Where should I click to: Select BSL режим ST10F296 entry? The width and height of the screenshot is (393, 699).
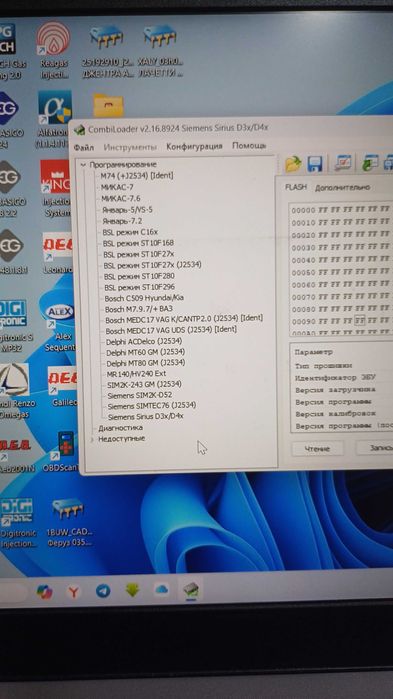pyautogui.click(x=139, y=287)
